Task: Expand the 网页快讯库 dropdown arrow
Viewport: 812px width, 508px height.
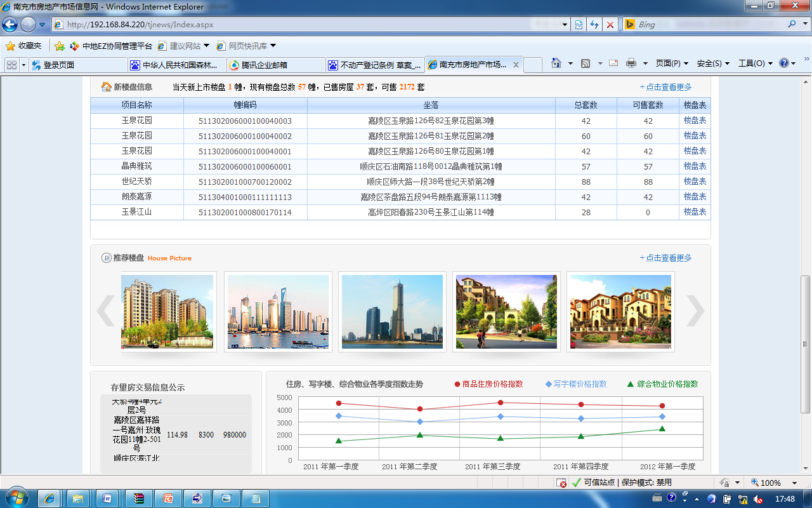Action: [x=273, y=46]
